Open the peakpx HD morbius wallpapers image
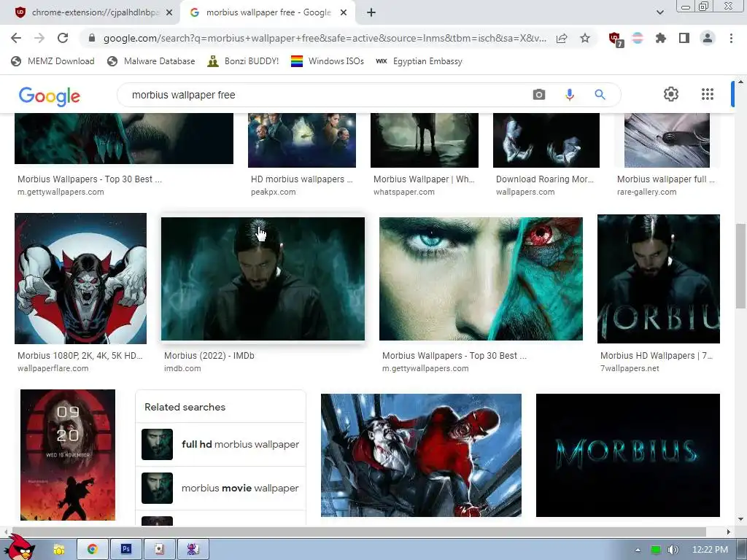Viewport: 747px width, 560px height. tap(302, 140)
